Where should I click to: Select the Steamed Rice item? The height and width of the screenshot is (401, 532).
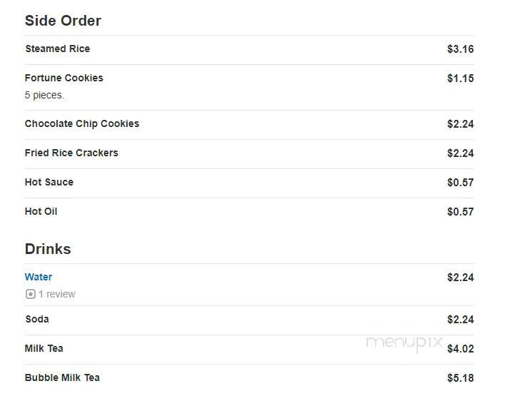click(58, 49)
